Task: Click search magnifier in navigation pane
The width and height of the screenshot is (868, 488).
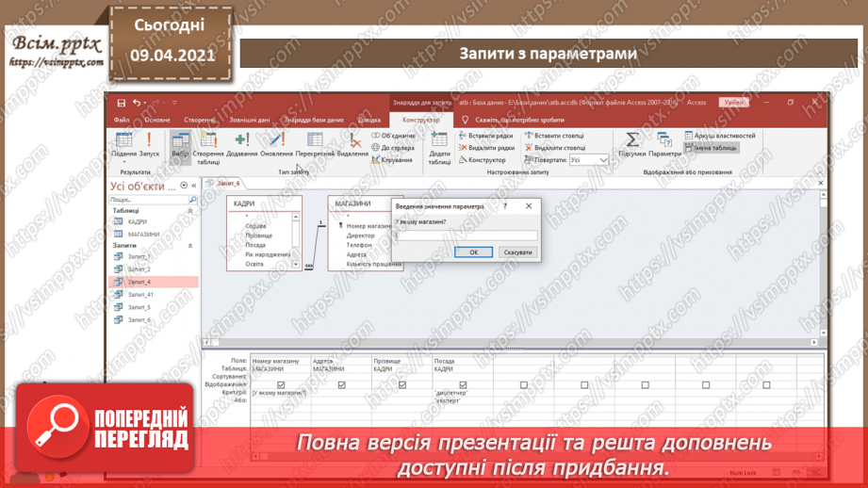Action: [x=192, y=199]
